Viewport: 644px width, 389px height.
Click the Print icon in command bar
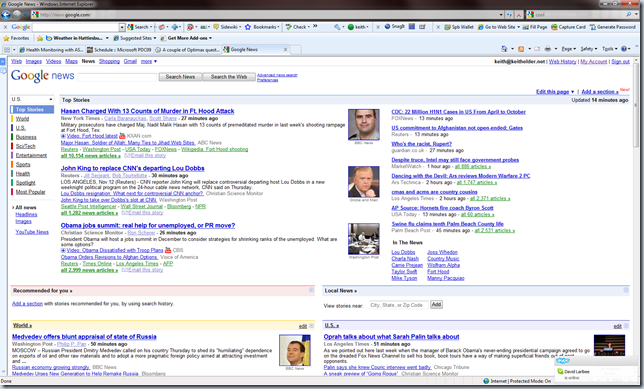547,49
